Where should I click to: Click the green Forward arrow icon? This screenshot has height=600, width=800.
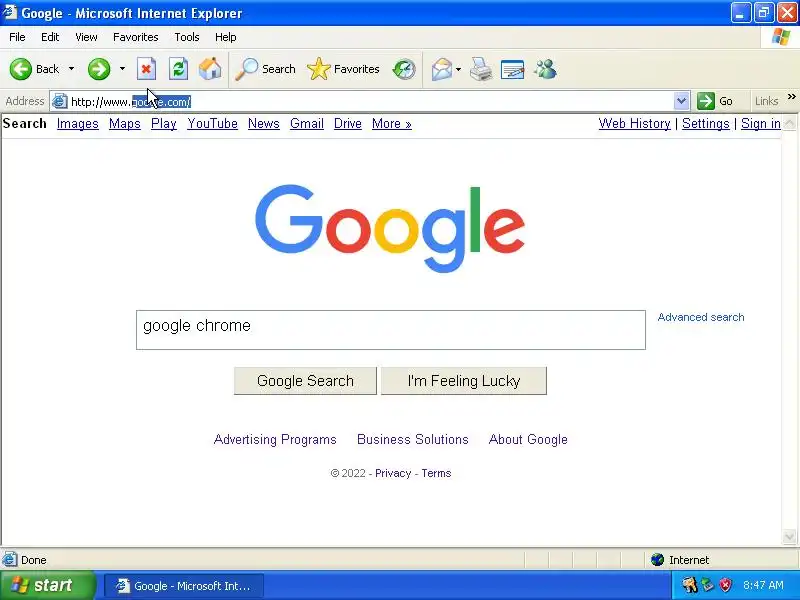tap(98, 69)
